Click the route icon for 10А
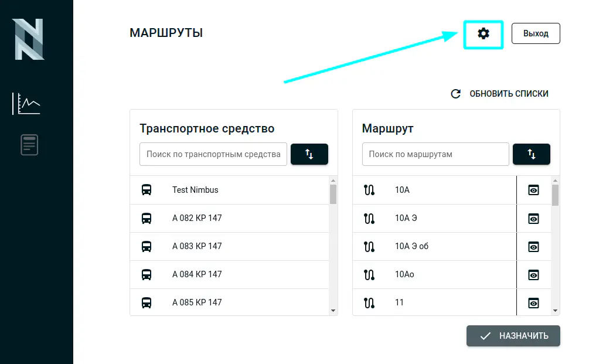The image size is (606, 364). click(x=369, y=190)
